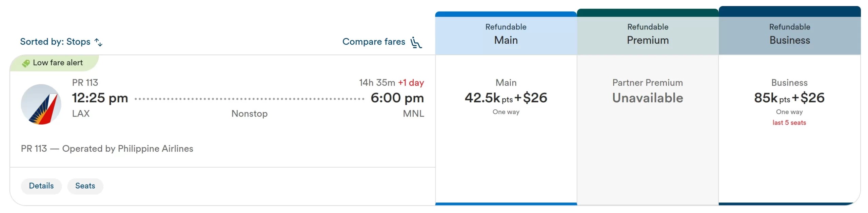Click the green tag Low fare alert icon
The width and height of the screenshot is (868, 213).
(26, 63)
